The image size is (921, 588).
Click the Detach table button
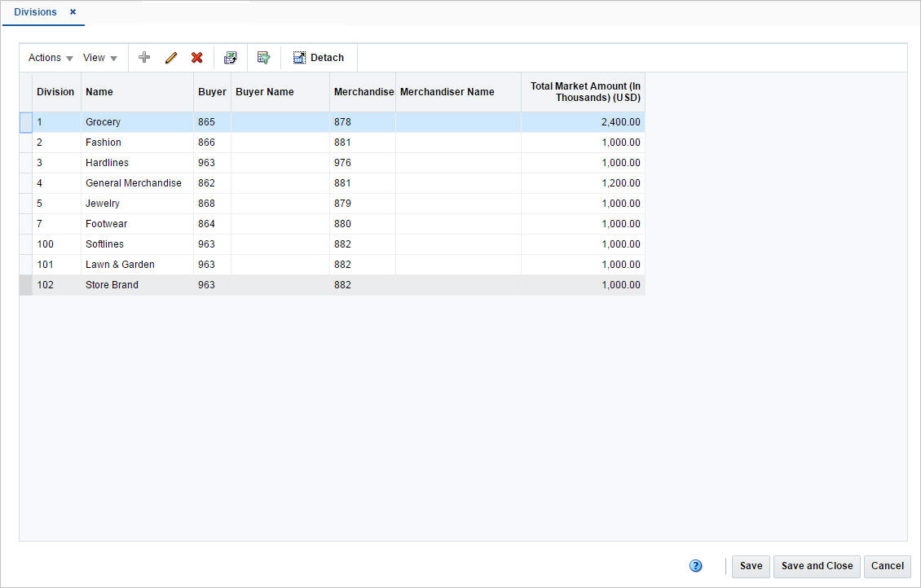click(319, 58)
